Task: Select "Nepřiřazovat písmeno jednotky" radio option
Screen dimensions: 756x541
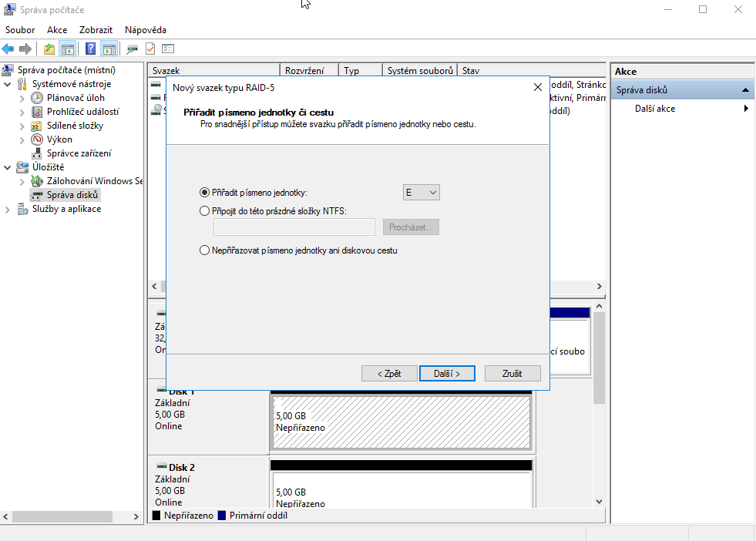Action: [x=204, y=250]
